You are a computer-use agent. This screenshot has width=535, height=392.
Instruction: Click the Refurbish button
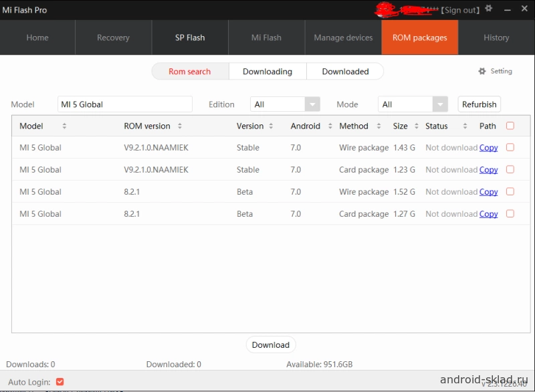[x=479, y=104]
